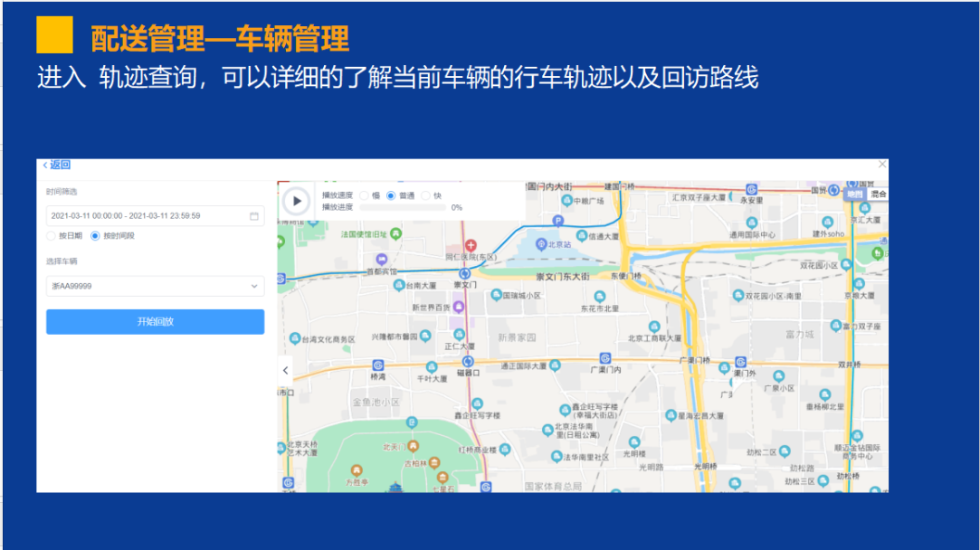The width and height of the screenshot is (980, 550).
Task: Click the 双井桥 map label
Action: 850,365
